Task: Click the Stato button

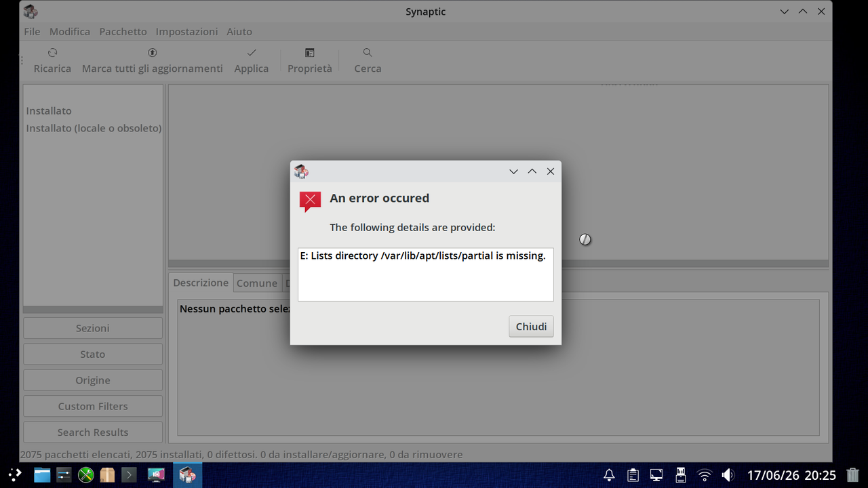Action: [93, 354]
